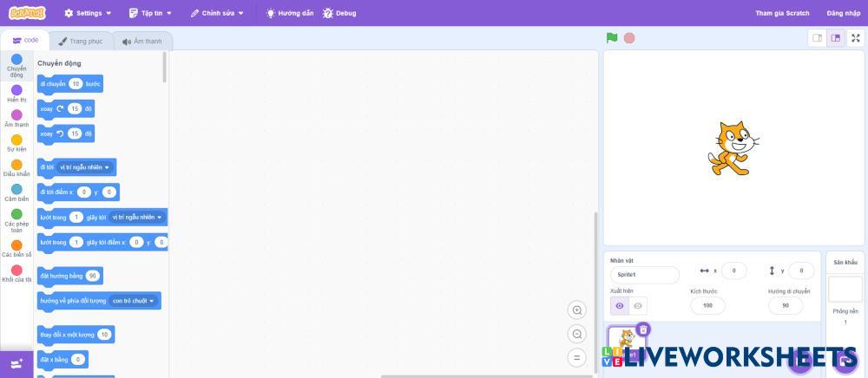Zoom in on the code workspace
Viewport: 868px width, 378px height.
577,310
